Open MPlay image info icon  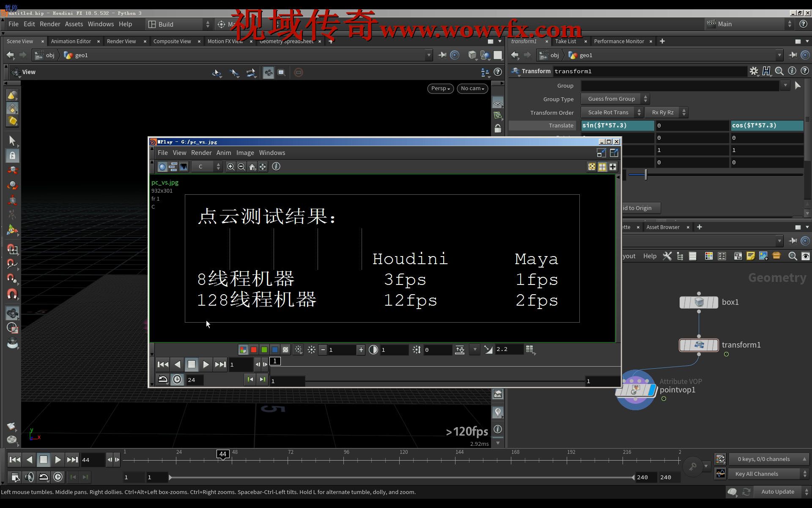tap(276, 166)
